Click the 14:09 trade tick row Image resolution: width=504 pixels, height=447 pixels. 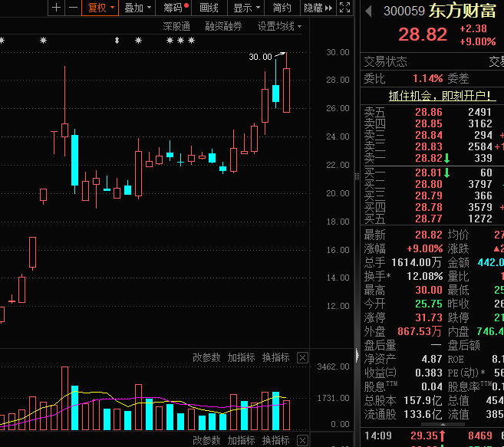(434, 435)
